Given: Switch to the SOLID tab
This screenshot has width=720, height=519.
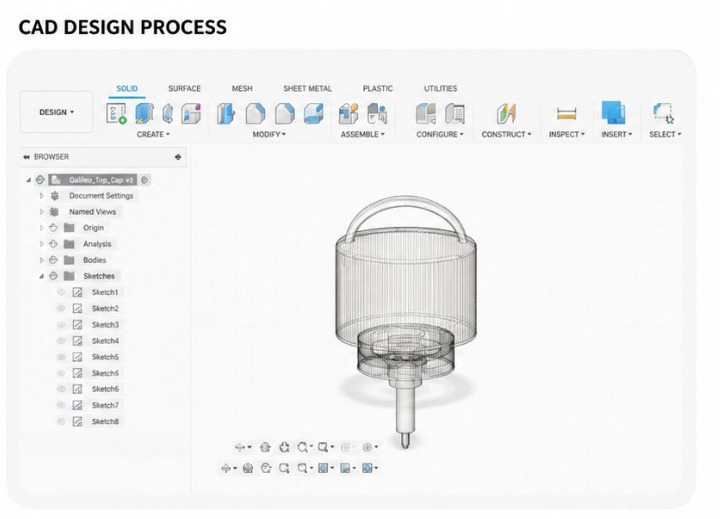Looking at the screenshot, I should tap(127, 89).
